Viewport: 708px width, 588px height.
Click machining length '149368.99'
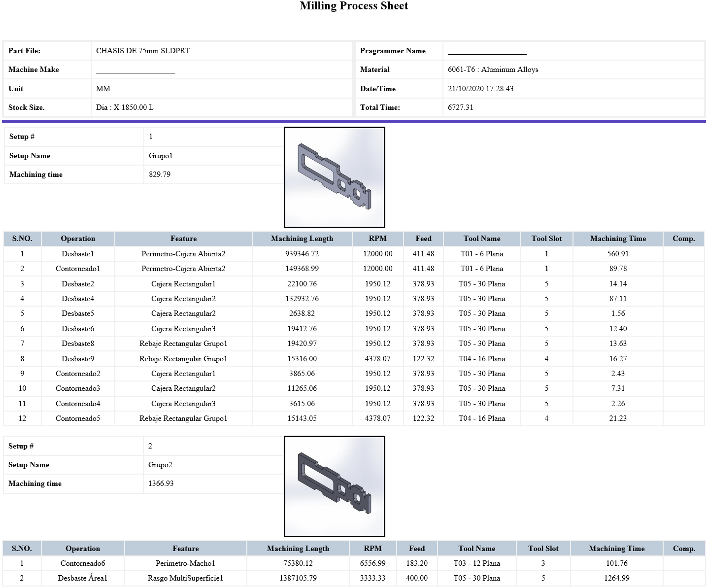tap(302, 269)
